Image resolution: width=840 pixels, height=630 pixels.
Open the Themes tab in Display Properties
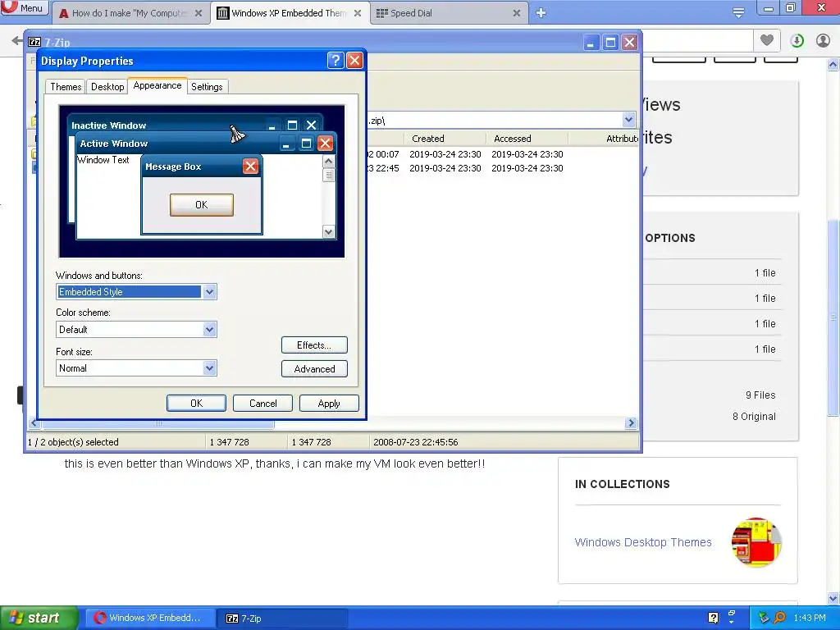click(x=66, y=87)
